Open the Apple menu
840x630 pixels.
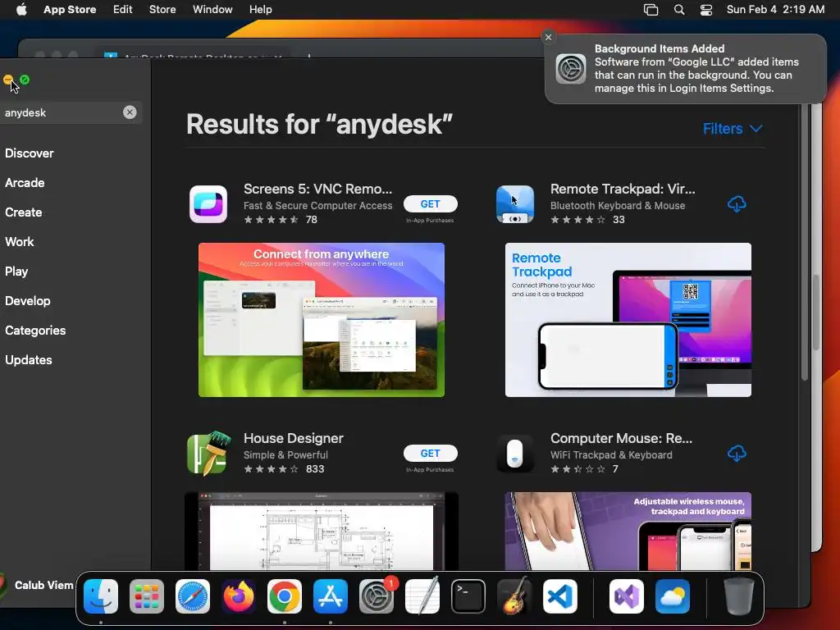coord(21,10)
